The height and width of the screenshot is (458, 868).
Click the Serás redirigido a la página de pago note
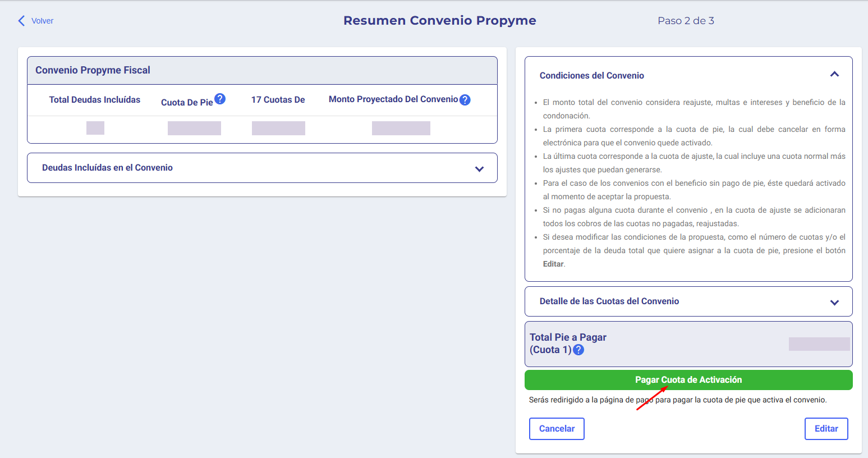tap(678, 400)
